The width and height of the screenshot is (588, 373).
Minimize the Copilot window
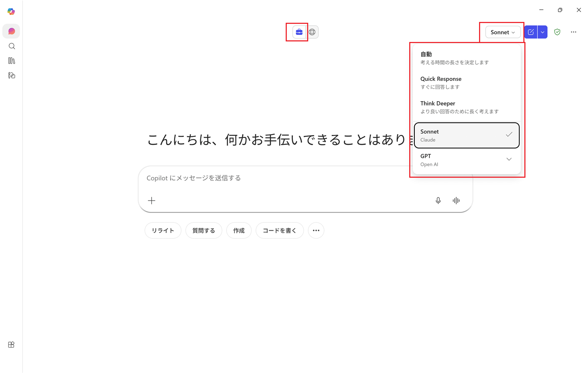pos(541,10)
